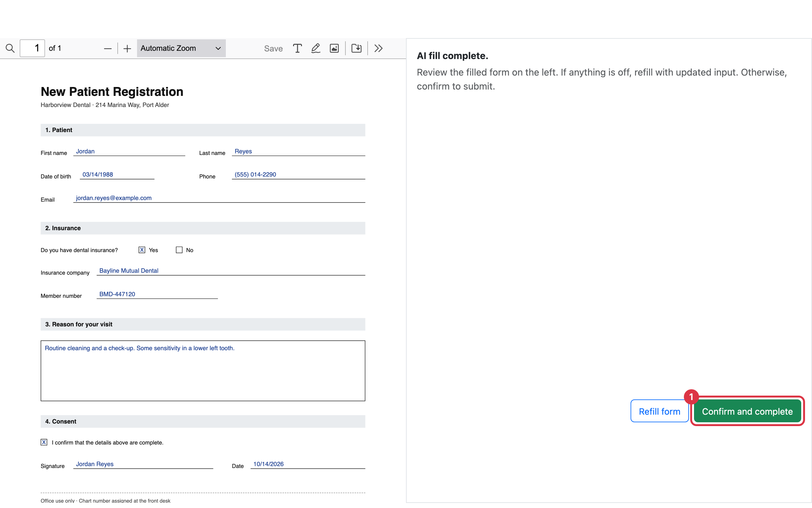Viewport: 812px width, 508px height.
Task: Click the page number input box
Action: point(32,48)
